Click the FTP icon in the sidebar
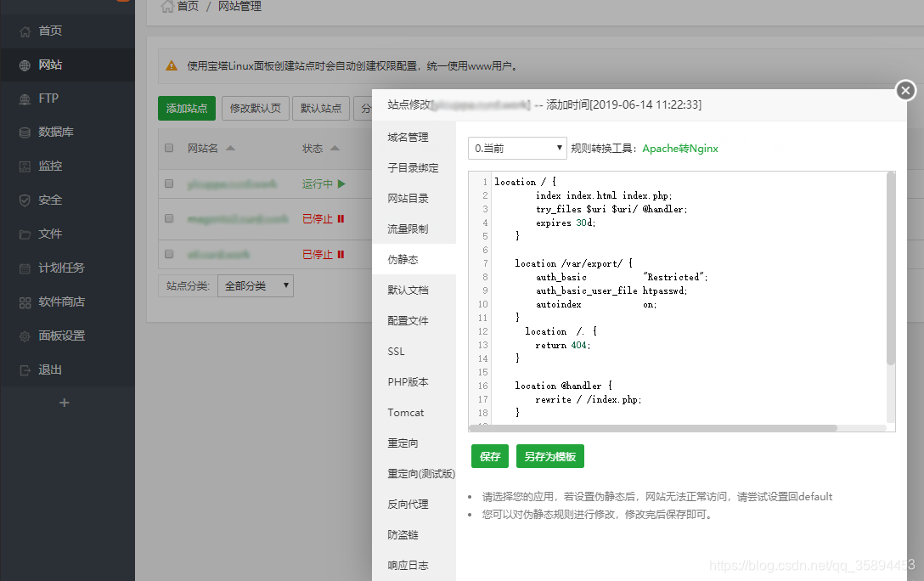Image resolution: width=924 pixels, height=581 pixels. pyautogui.click(x=25, y=99)
